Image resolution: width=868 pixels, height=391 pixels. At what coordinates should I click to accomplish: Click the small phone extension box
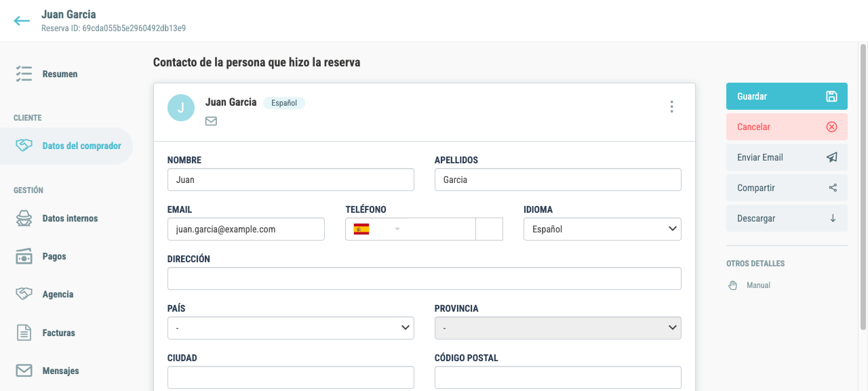click(x=490, y=229)
